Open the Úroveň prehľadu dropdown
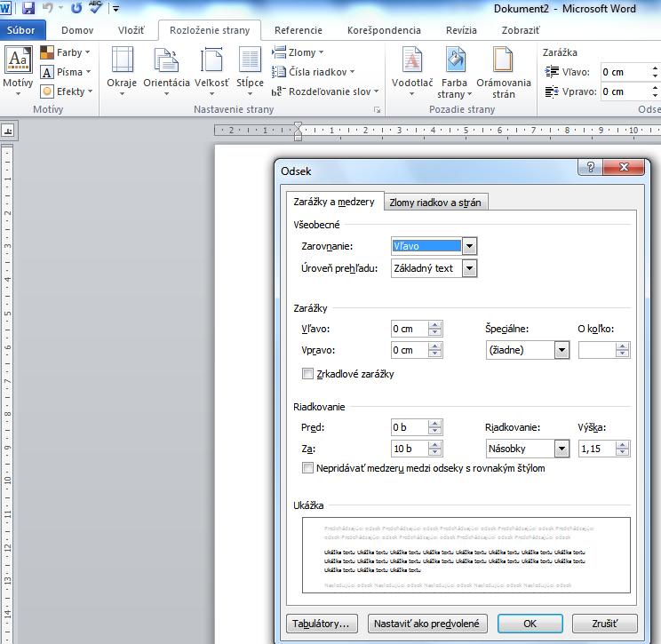 tap(469, 268)
